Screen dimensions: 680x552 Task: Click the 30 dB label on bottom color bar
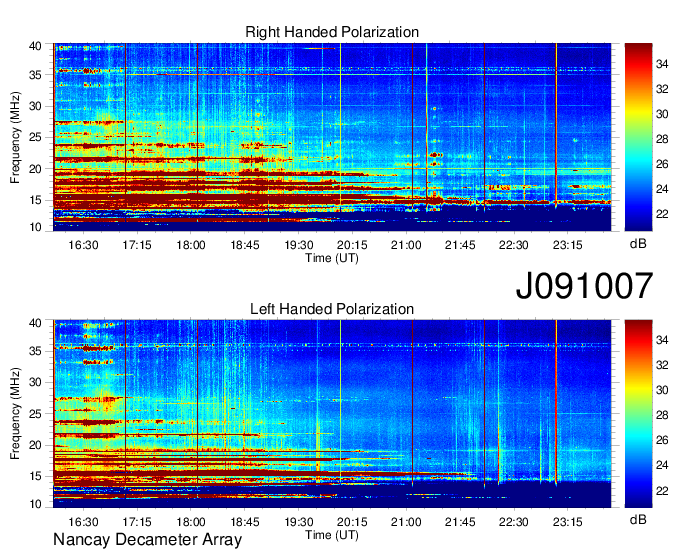click(662, 390)
